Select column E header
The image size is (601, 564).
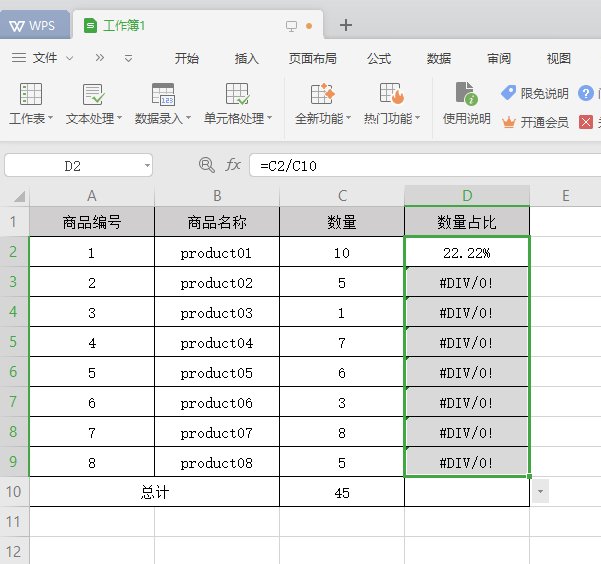click(x=566, y=196)
